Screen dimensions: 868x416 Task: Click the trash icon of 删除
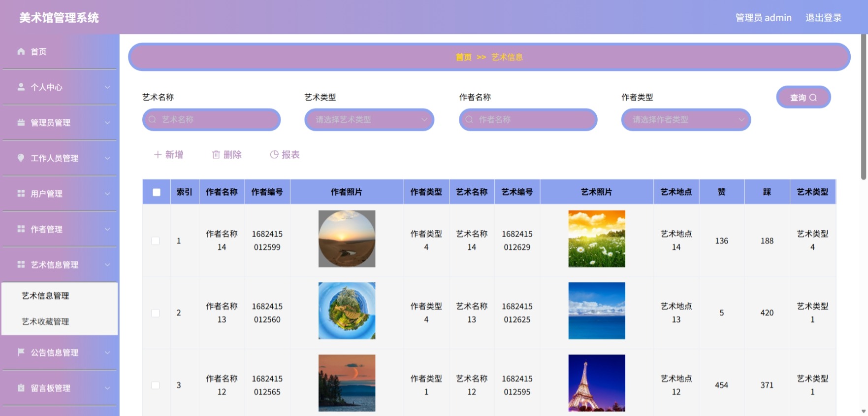[216, 155]
